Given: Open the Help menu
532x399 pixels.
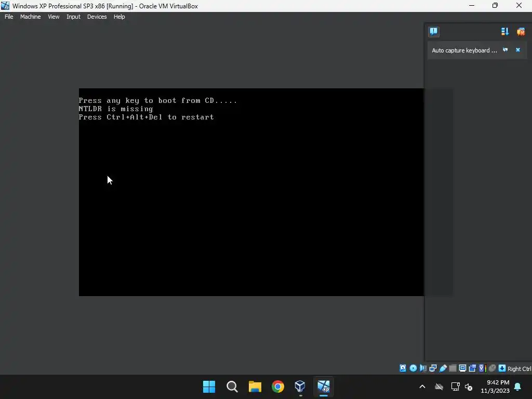Looking at the screenshot, I should pos(119,17).
